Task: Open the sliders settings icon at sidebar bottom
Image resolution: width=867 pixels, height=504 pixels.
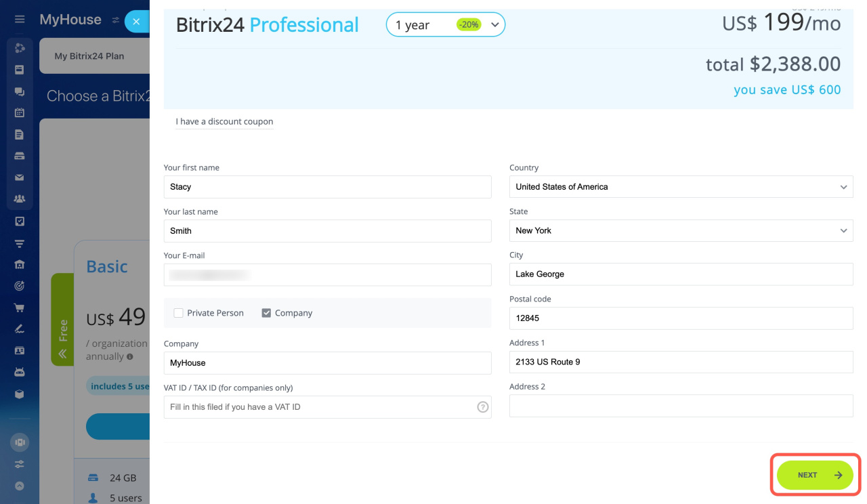Action: pyautogui.click(x=20, y=464)
